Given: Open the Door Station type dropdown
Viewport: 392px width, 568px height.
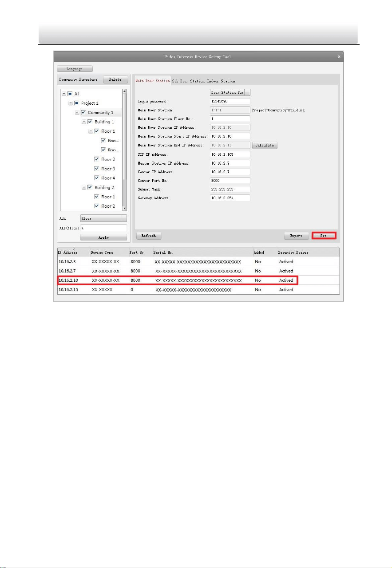Looking at the screenshot, I should (230, 92).
